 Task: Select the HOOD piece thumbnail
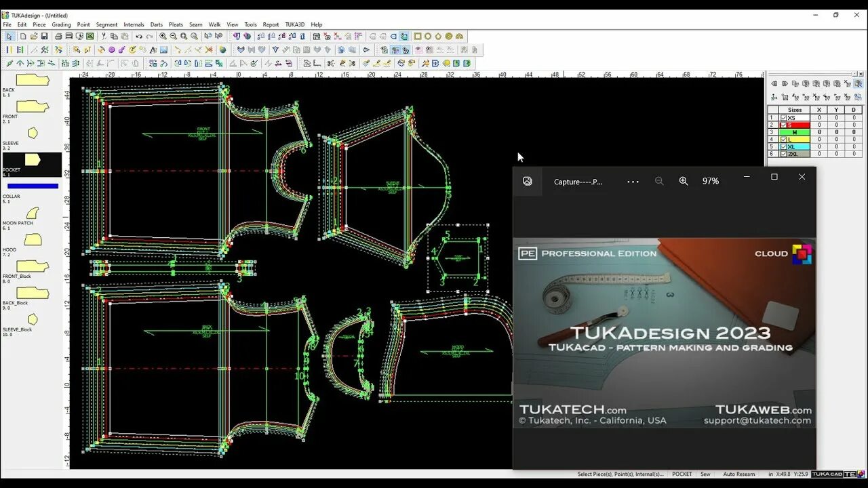[33, 239]
